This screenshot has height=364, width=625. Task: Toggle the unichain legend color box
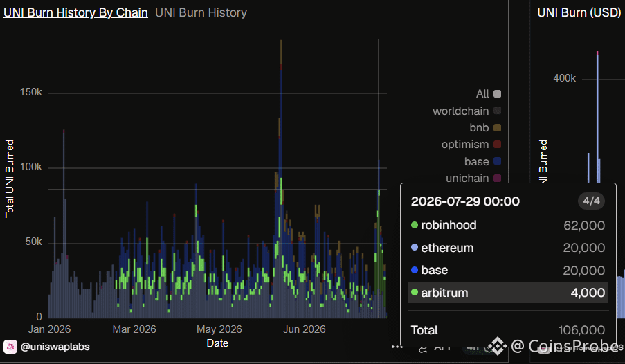coord(497,179)
